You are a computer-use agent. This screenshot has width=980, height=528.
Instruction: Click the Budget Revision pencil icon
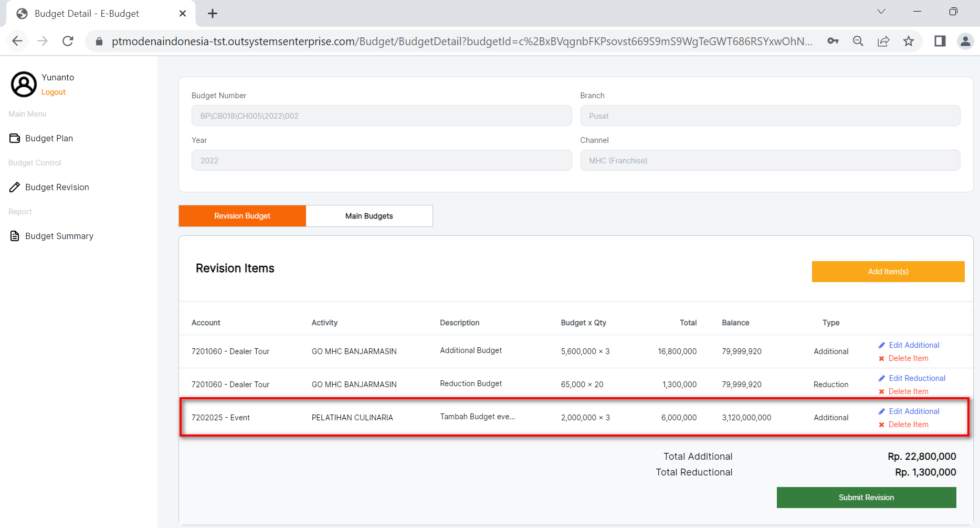(15, 187)
